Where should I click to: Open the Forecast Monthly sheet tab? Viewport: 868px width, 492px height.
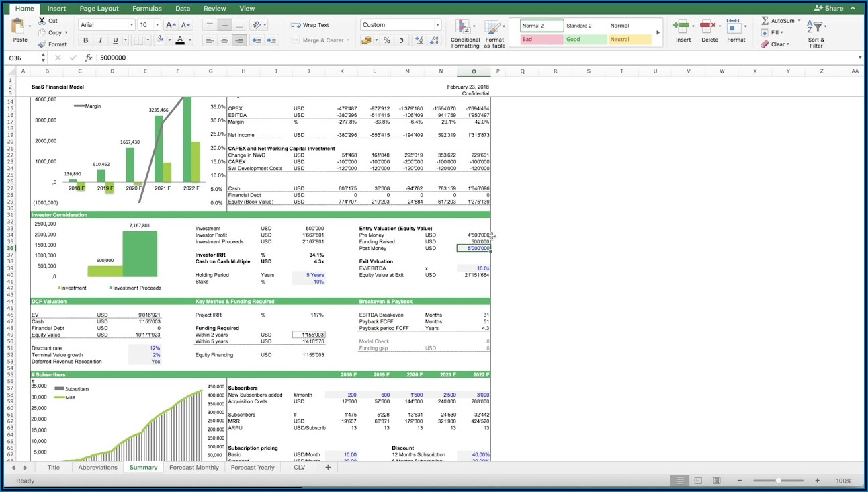point(193,468)
